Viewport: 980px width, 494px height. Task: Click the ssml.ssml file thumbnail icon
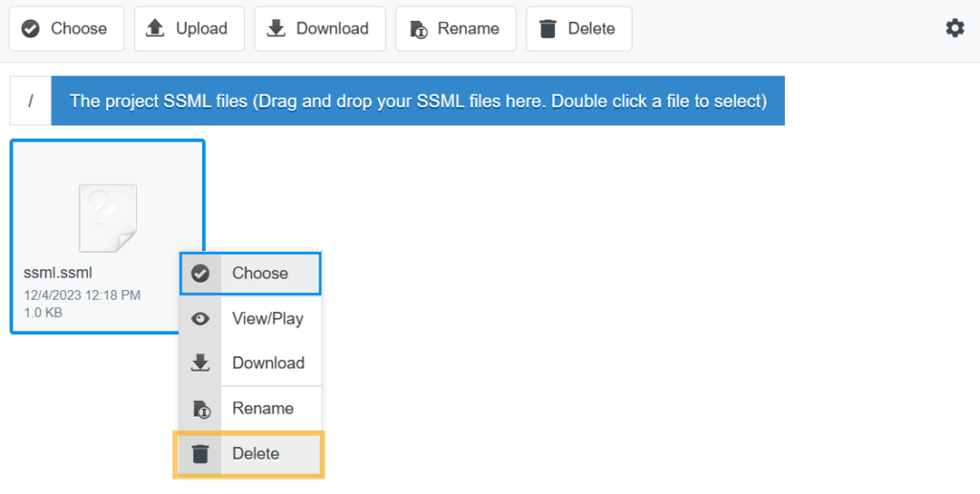pyautogui.click(x=107, y=217)
